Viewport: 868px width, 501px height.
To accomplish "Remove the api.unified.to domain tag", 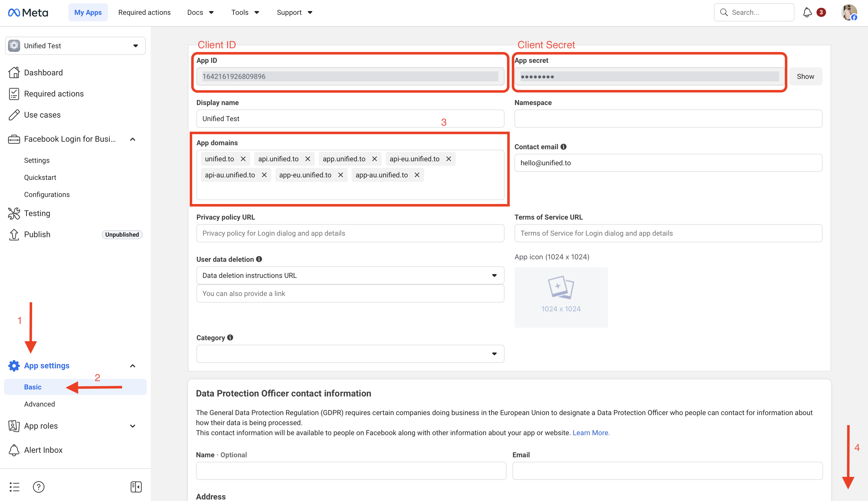I will (308, 159).
